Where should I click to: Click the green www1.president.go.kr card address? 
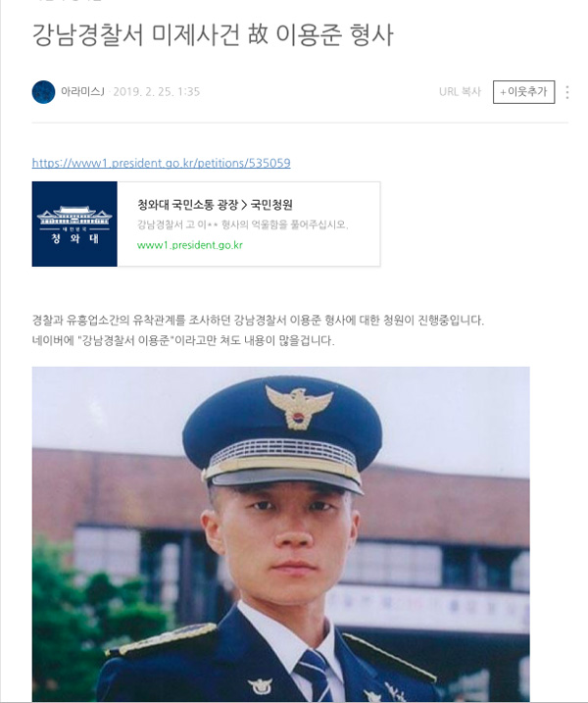tap(189, 245)
